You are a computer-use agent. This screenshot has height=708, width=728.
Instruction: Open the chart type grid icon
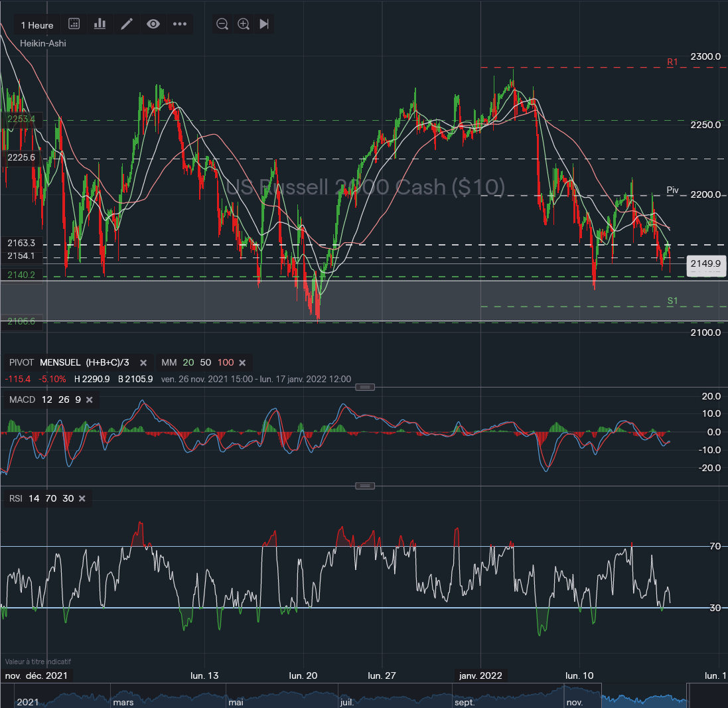[74, 25]
